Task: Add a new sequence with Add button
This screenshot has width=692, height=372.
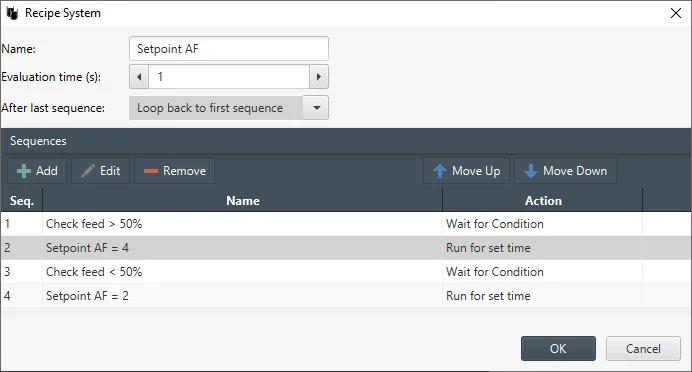Action: [x=37, y=171]
